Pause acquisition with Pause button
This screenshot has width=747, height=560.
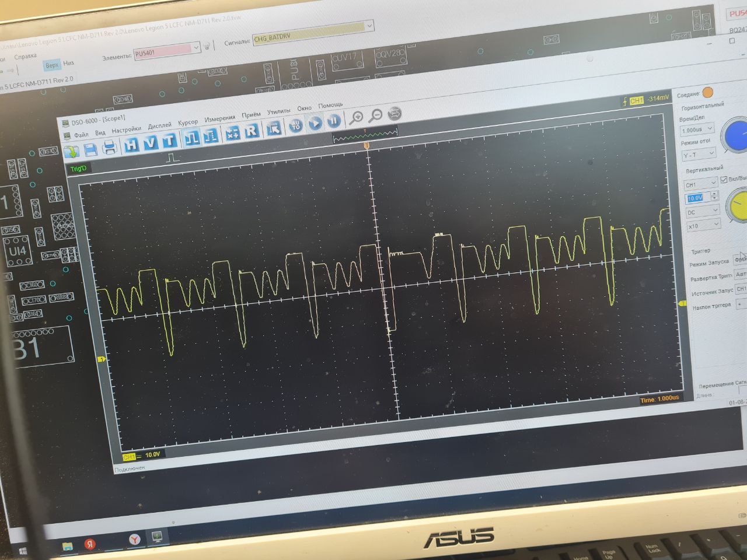coord(334,121)
